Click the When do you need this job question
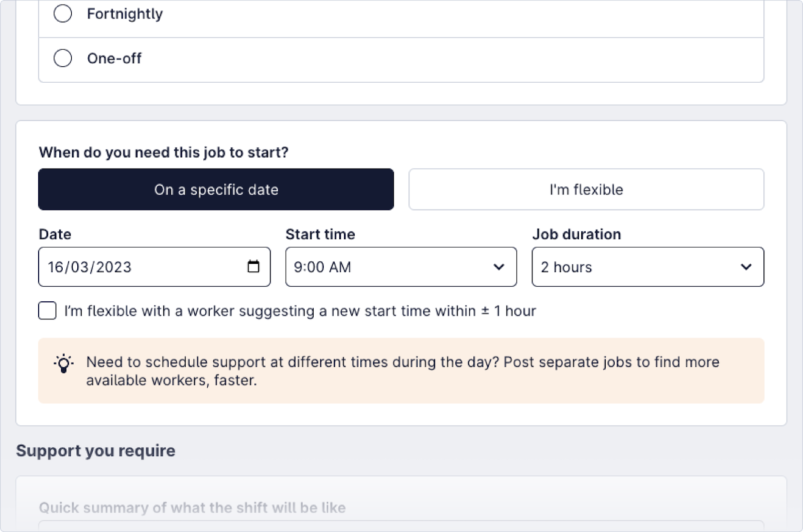Image resolution: width=803 pixels, height=532 pixels. pyautogui.click(x=164, y=152)
